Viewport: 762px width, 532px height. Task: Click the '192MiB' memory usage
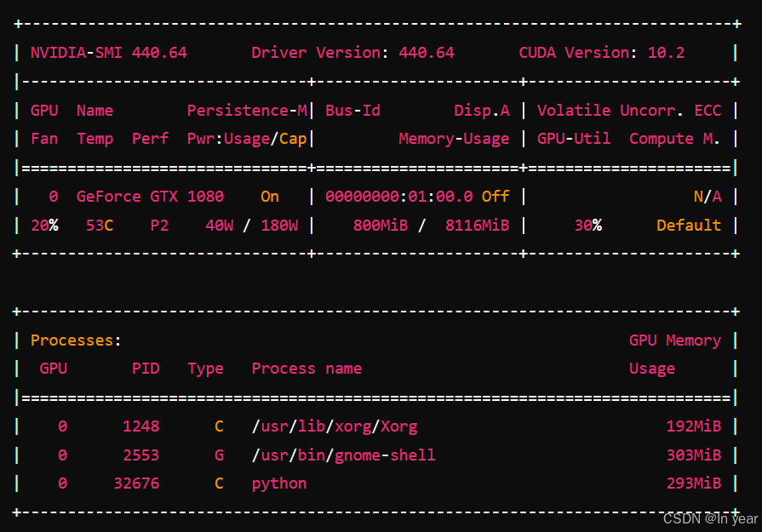[x=694, y=426]
